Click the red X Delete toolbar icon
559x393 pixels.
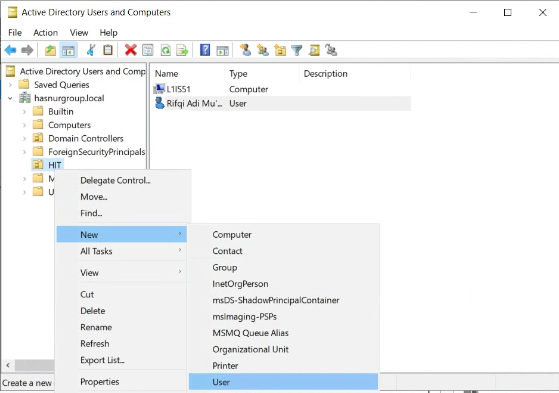130,50
